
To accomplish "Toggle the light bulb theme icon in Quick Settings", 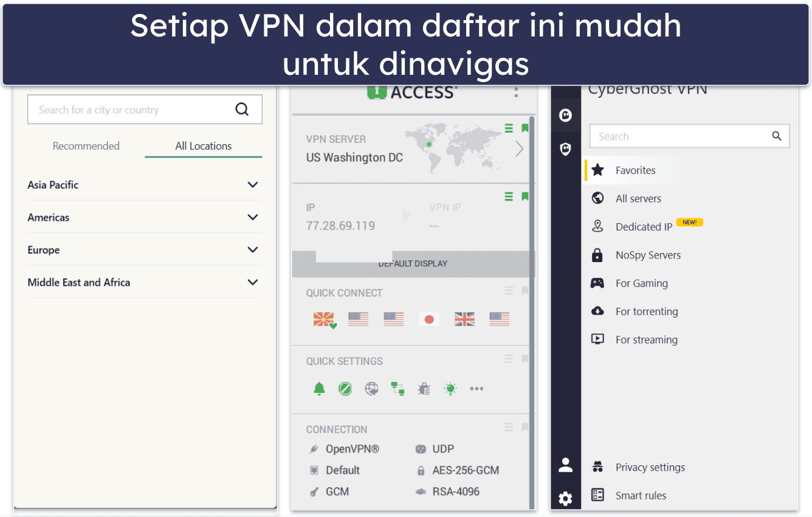I will click(450, 389).
